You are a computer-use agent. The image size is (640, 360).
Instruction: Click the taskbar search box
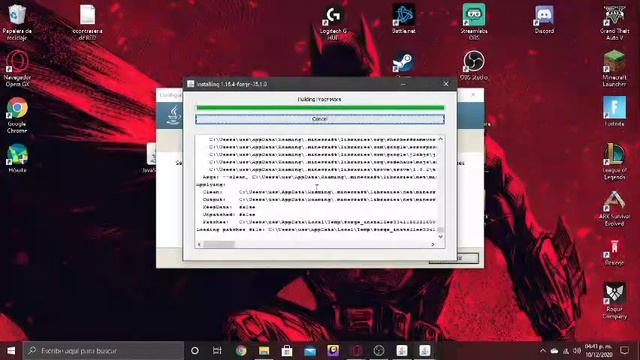[103, 351]
